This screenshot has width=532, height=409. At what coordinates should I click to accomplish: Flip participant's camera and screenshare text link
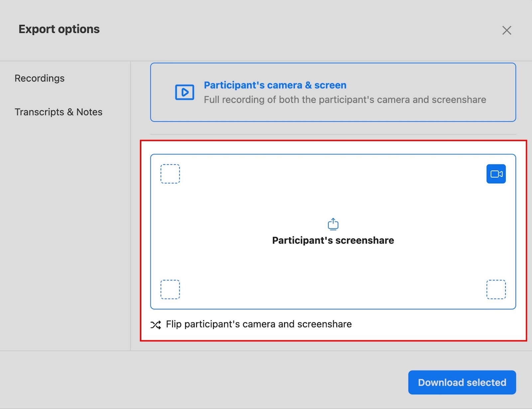pos(259,324)
